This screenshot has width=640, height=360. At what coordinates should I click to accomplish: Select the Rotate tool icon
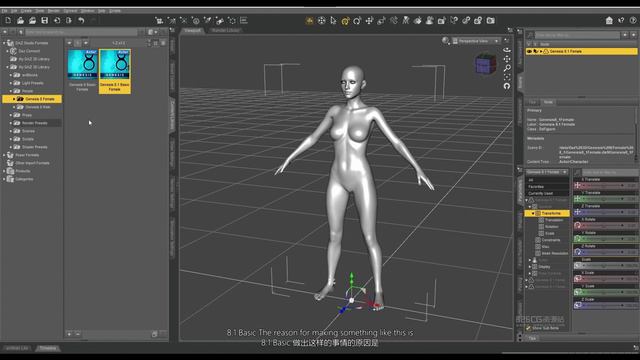click(357, 20)
